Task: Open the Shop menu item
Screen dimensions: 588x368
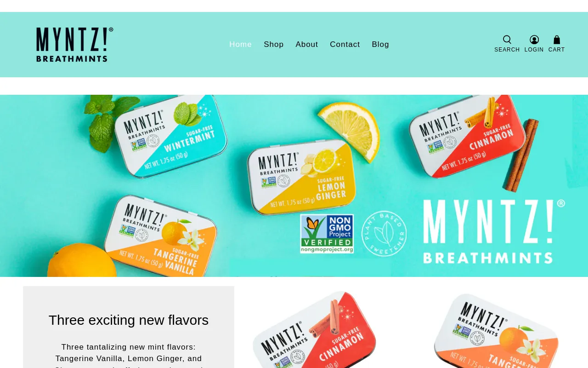Action: tap(274, 45)
